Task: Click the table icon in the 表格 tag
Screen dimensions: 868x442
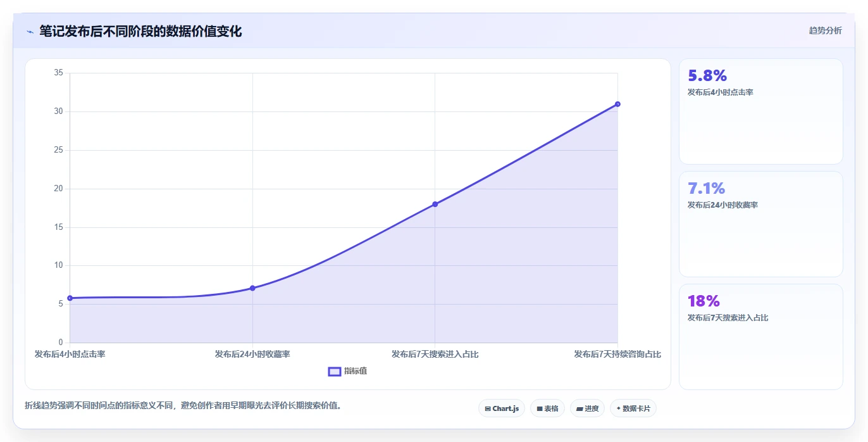Action: tap(540, 409)
